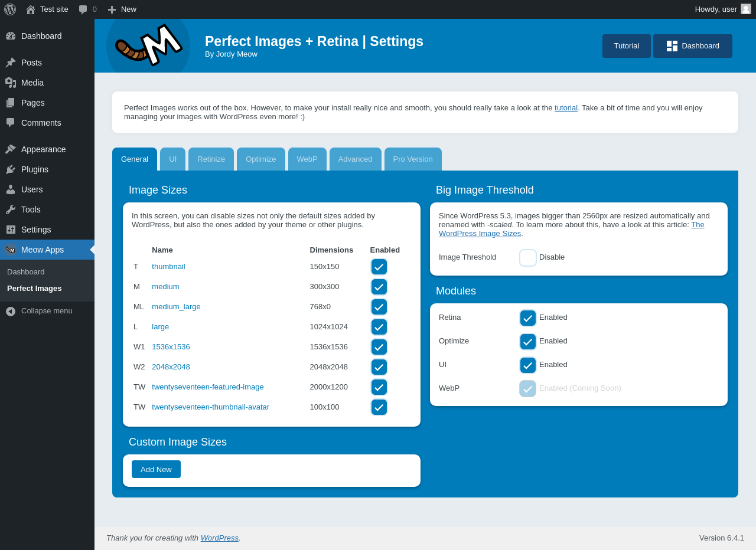Click the Tools wrench icon
The image size is (756, 550).
point(11,209)
